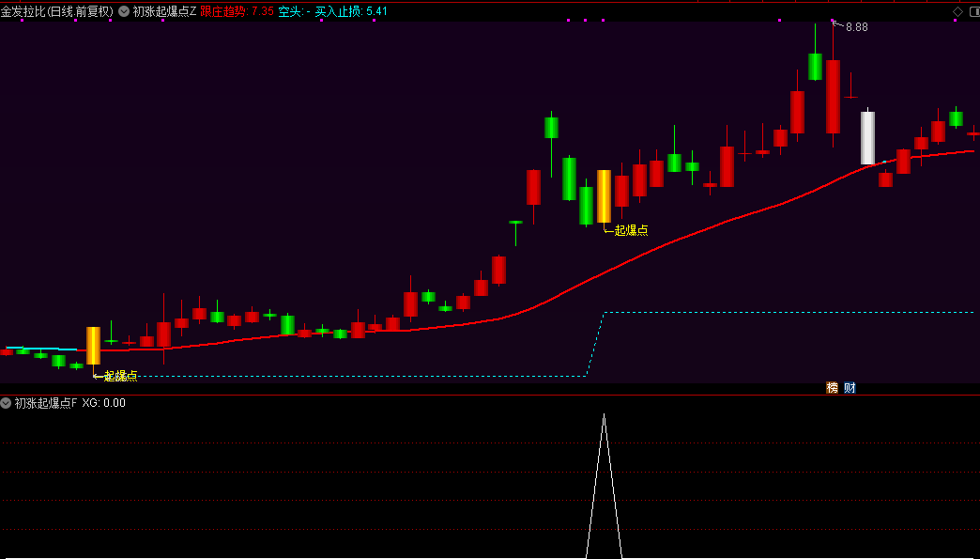This screenshot has height=559, width=980.
Task: Click the 金发拉比(日线.前复权) title
Action: coord(57,11)
